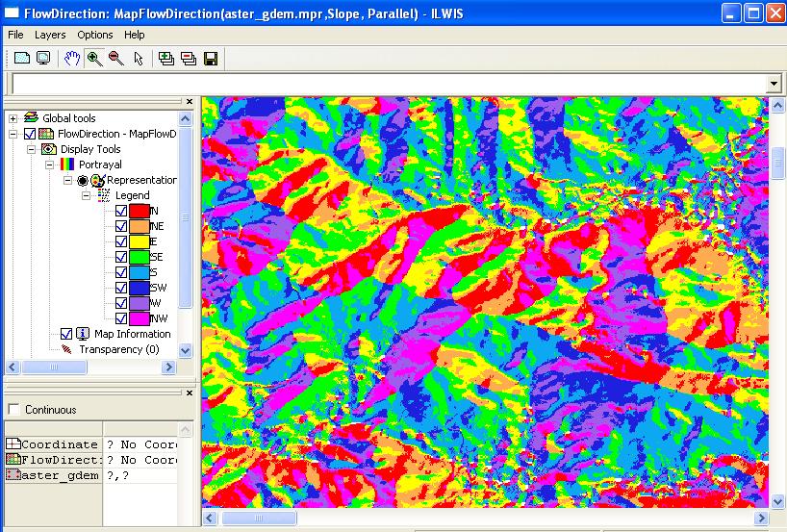Collapse the Legend tree node
This screenshot has width=787, height=532.
pos(86,195)
